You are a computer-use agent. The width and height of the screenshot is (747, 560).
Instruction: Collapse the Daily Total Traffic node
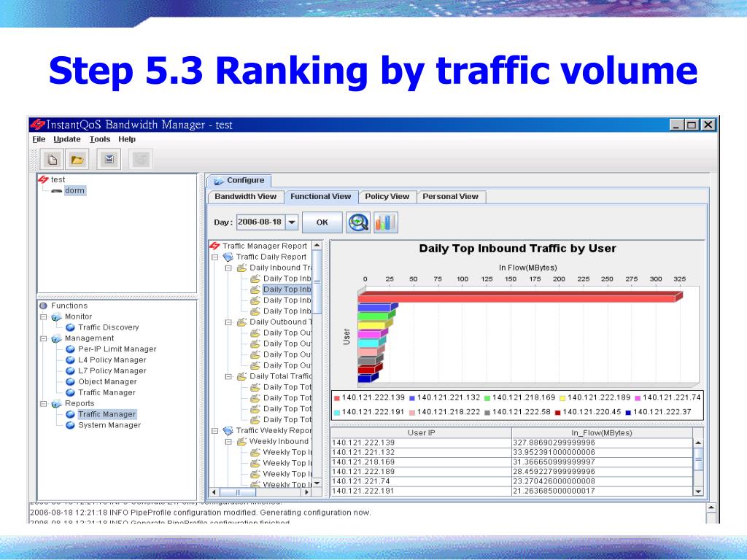point(228,377)
